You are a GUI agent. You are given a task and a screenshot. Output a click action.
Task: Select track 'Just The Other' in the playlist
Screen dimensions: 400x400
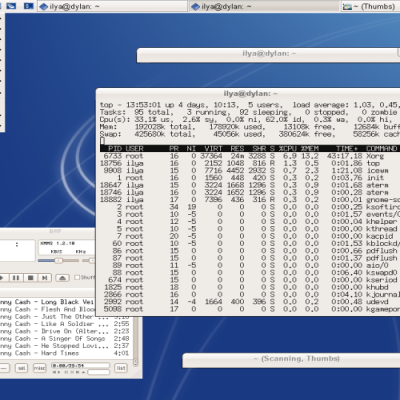pyautogui.click(x=65, y=317)
